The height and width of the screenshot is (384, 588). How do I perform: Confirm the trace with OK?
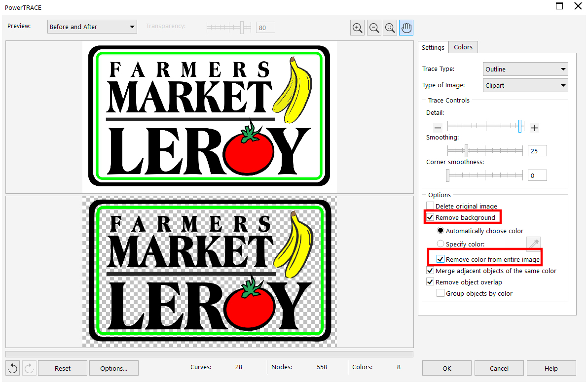pos(446,368)
